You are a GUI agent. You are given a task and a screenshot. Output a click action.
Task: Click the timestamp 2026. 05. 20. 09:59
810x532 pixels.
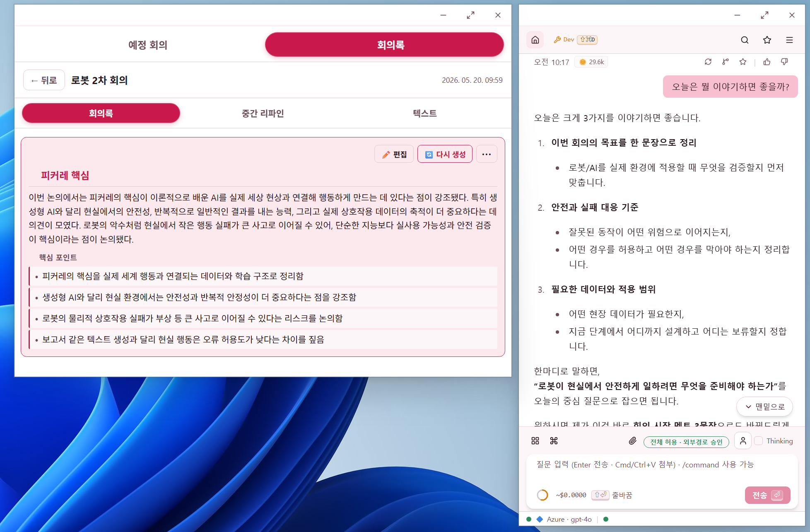472,80
